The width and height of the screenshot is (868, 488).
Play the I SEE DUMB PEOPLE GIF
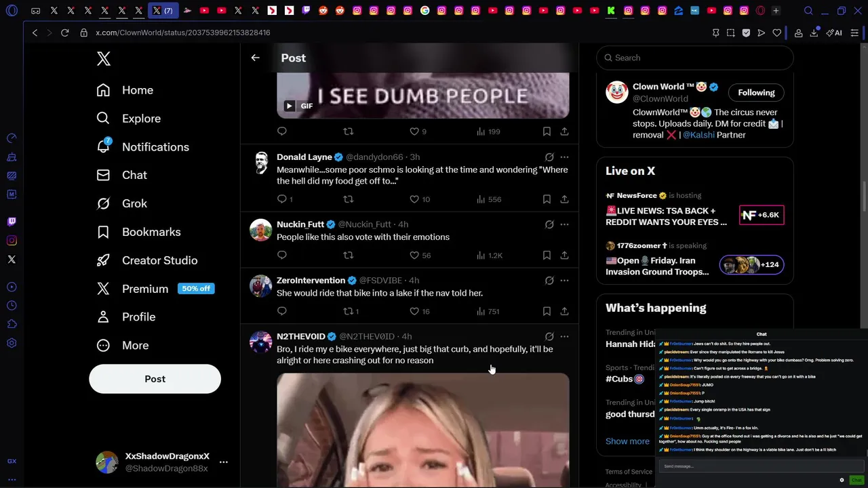[x=289, y=106]
